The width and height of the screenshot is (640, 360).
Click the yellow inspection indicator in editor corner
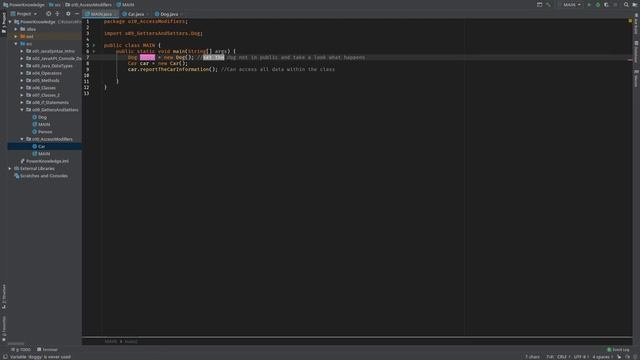630,21
